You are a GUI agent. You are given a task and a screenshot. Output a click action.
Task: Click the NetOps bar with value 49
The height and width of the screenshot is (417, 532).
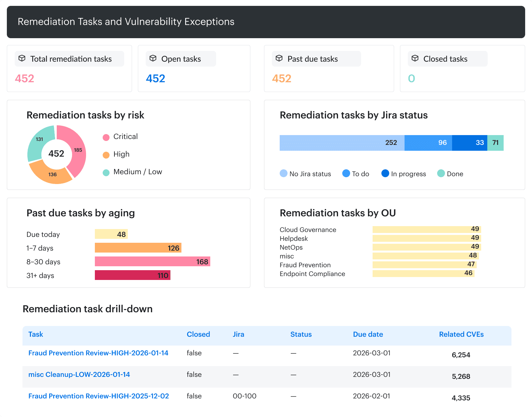point(427,247)
